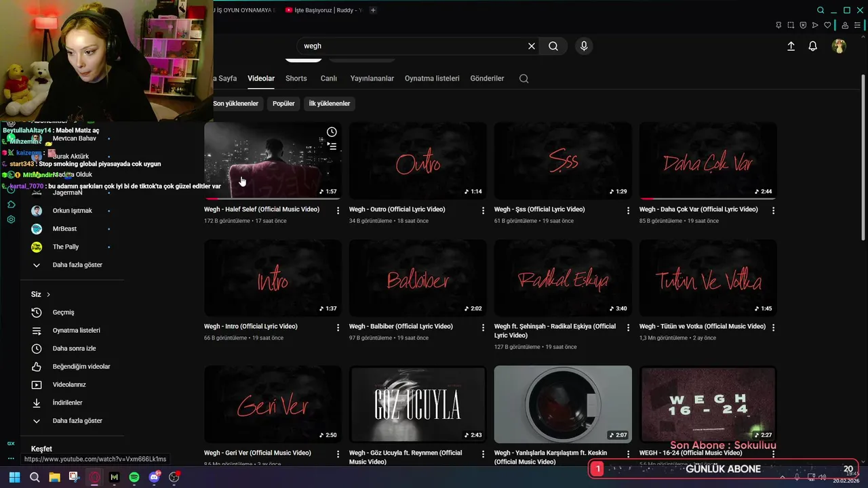Open the more-options menu for Radikal Eşkıya
This screenshot has height=488, width=868.
point(628,327)
